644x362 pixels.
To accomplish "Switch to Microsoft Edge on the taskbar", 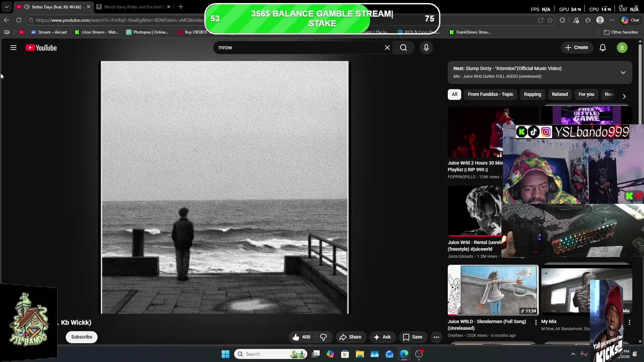I will pos(404,354).
